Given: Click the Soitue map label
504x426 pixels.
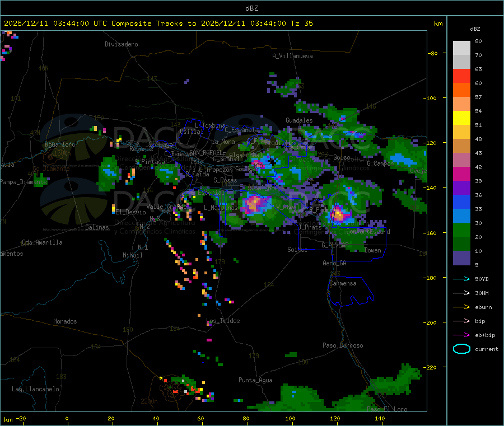Looking at the screenshot, I should [297, 250].
